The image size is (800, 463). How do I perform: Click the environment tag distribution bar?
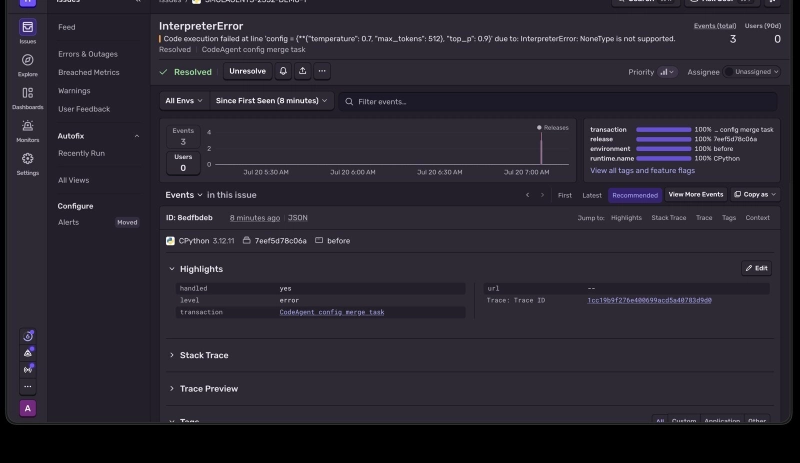(663, 149)
